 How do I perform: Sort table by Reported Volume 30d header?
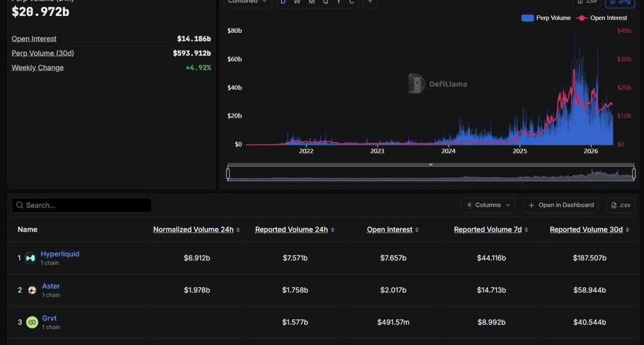[586, 230]
